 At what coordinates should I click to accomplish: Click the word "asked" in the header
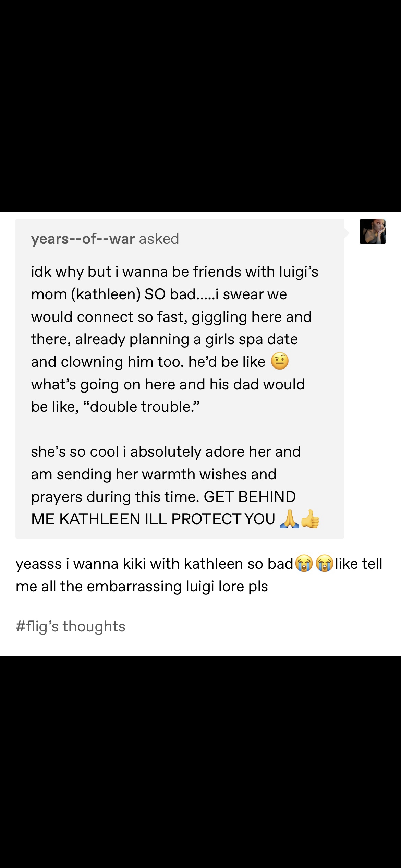pos(159,239)
